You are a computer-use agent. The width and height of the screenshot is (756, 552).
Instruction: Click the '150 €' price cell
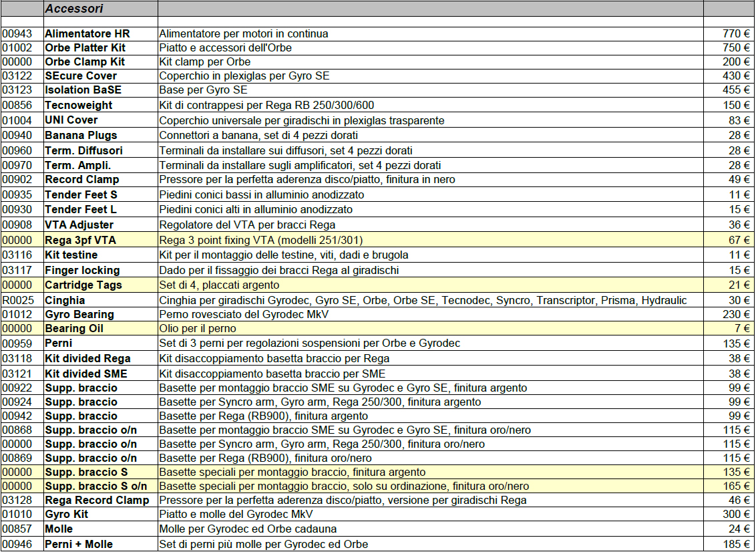pyautogui.click(x=729, y=105)
